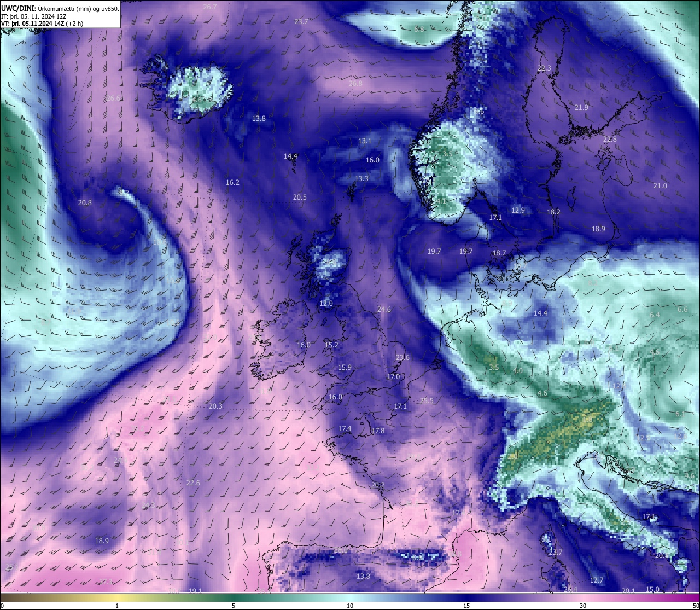
Task: Click the 26.8 value north of Norway sea
Action: (x=355, y=84)
